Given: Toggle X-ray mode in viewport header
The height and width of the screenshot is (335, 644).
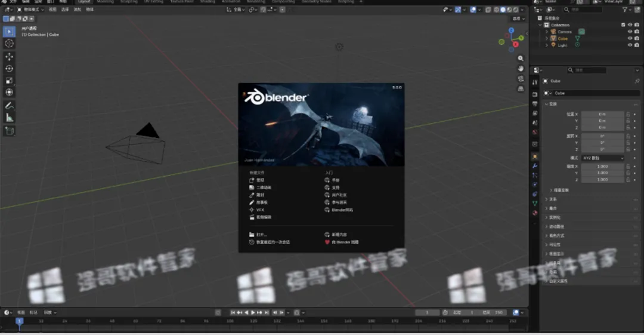Looking at the screenshot, I should (488, 10).
